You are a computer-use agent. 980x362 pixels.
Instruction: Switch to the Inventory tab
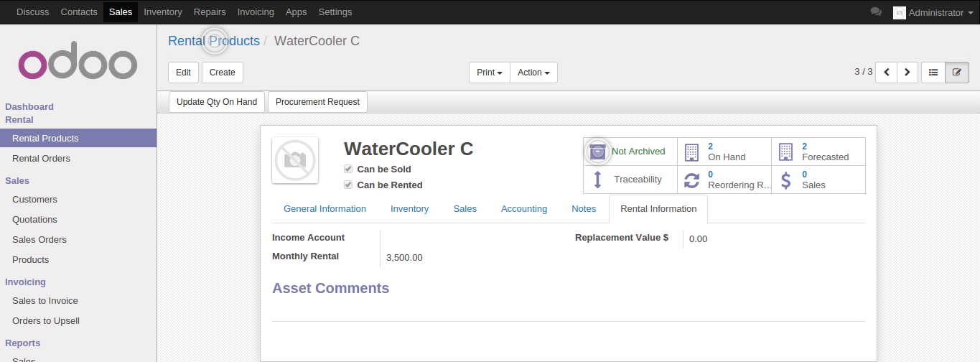pyautogui.click(x=409, y=209)
